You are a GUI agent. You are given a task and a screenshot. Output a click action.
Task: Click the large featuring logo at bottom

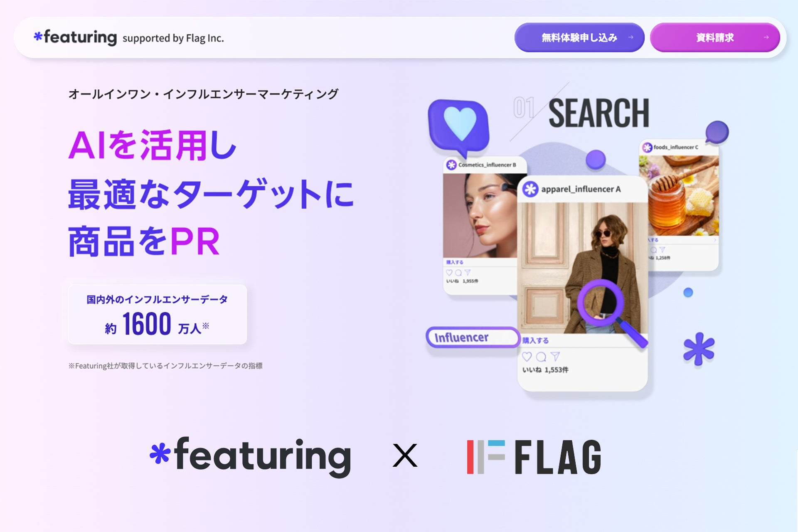[x=250, y=457]
